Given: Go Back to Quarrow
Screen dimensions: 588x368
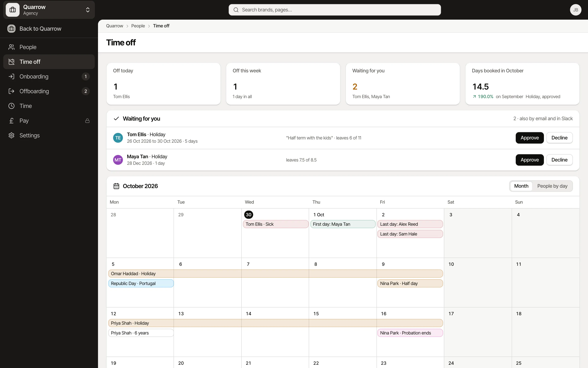Looking at the screenshot, I should pos(49,29).
